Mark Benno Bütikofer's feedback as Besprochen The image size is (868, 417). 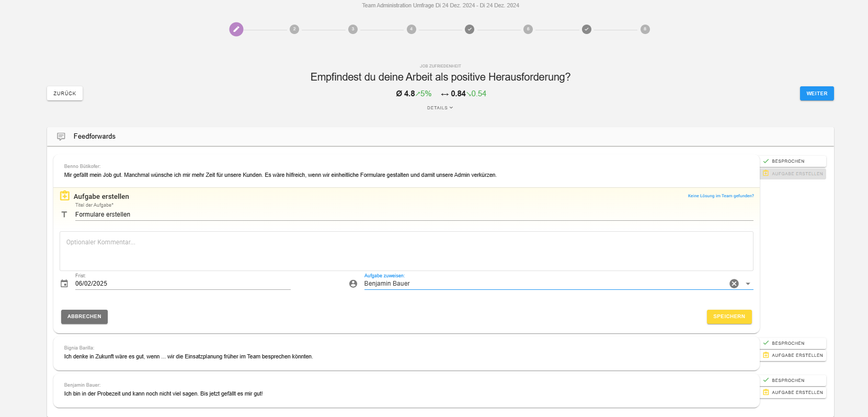(x=793, y=161)
